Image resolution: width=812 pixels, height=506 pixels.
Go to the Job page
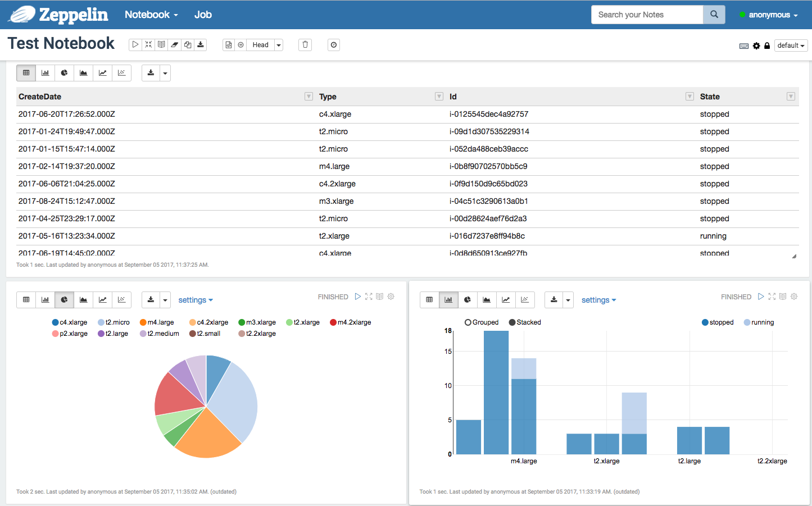tap(203, 15)
